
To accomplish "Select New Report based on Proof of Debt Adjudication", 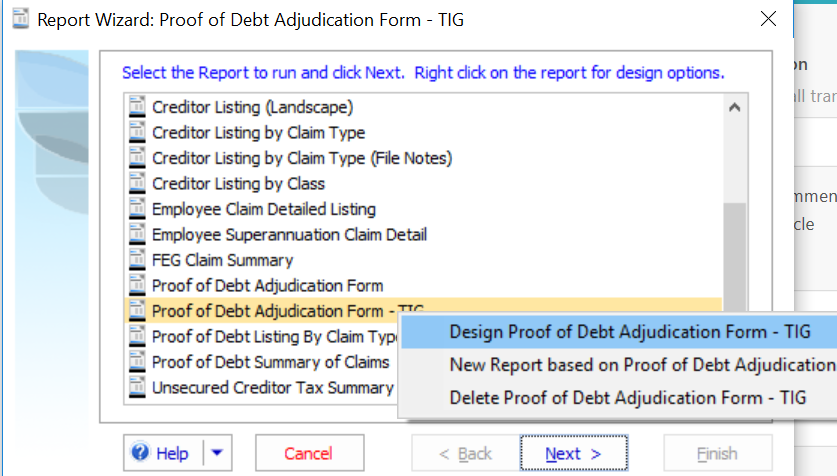I will [641, 365].
